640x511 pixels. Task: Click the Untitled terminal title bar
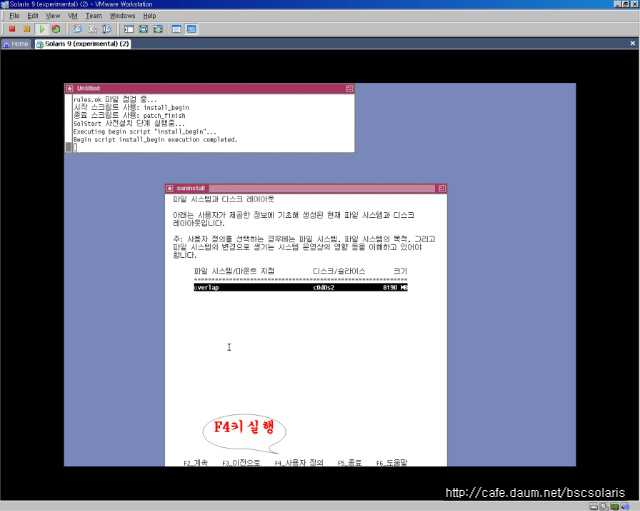point(209,89)
